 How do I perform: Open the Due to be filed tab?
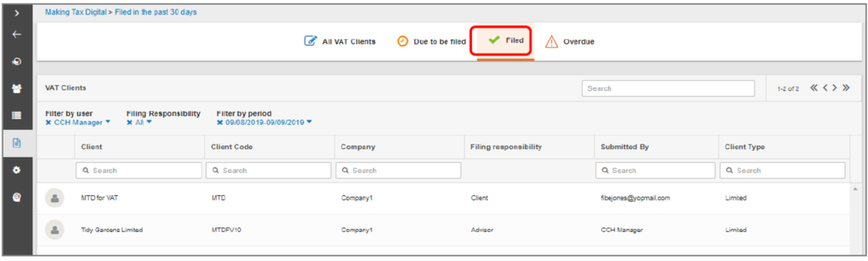point(431,42)
